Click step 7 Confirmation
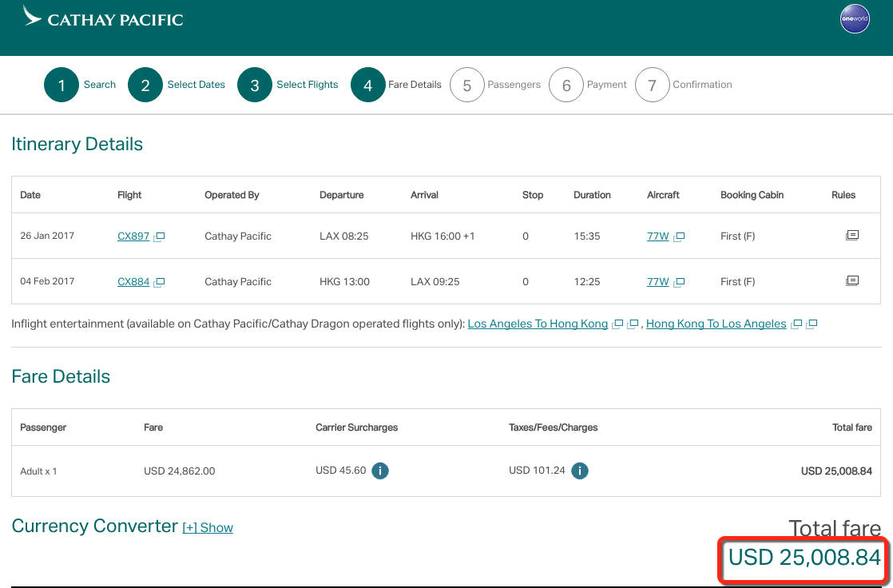The height and width of the screenshot is (588, 893). click(683, 85)
